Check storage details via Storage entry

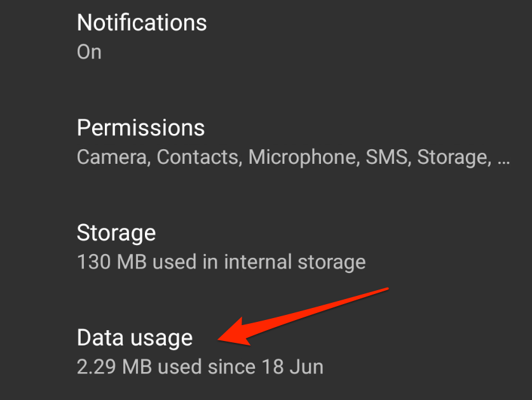pyautogui.click(x=116, y=232)
